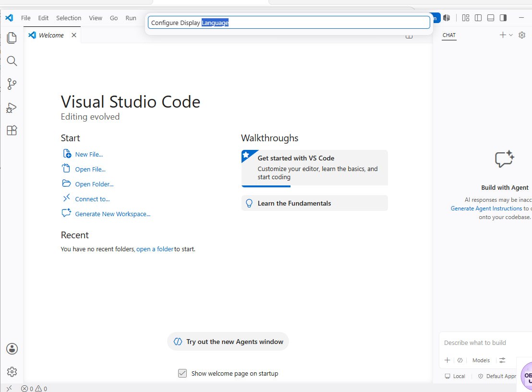
Task: Toggle the secondary side bar visibility
Action: pos(503,18)
